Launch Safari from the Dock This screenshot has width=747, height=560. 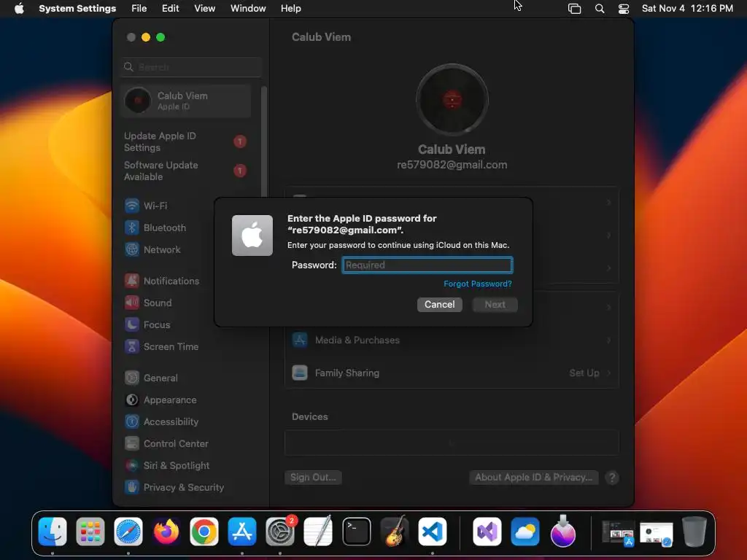(x=128, y=532)
